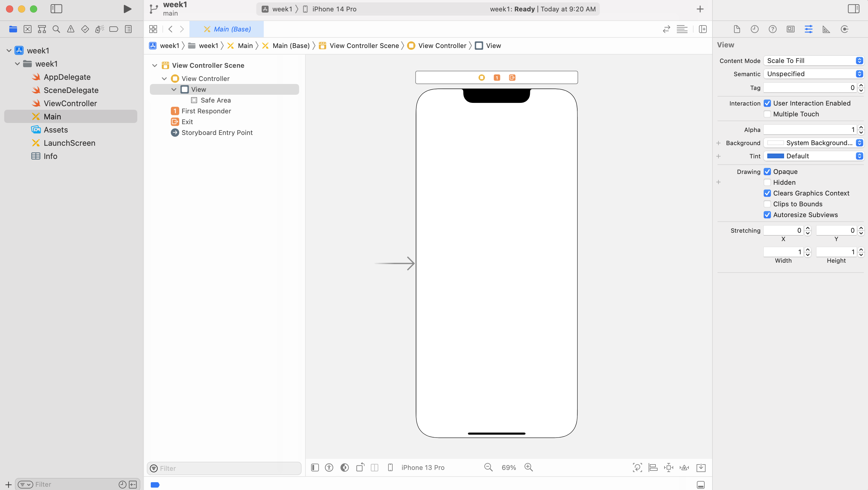
Task: Uncheck the Opaque drawing checkbox
Action: [767, 172]
